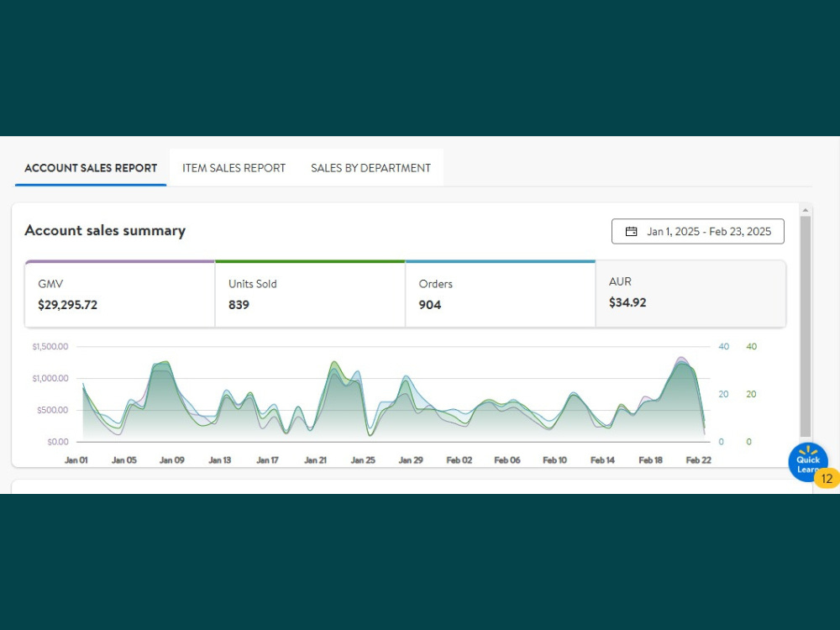Click the Feb 22 axis label
840x630 pixels.
click(x=699, y=460)
